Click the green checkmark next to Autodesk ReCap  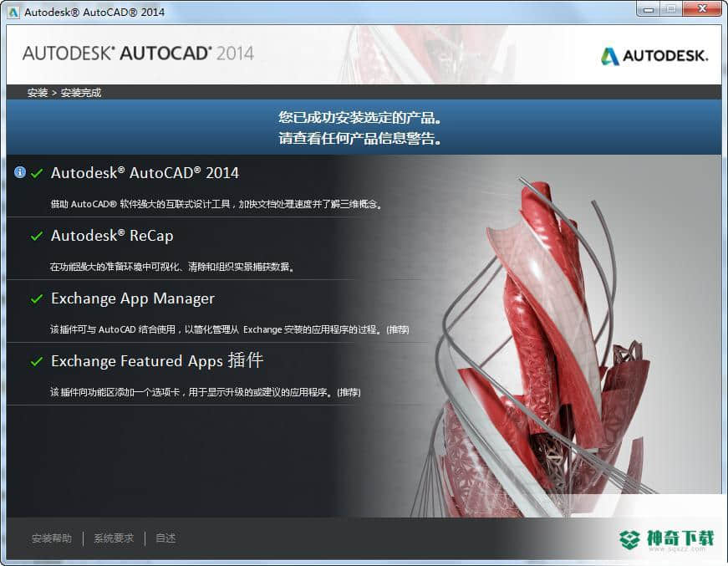(x=37, y=237)
